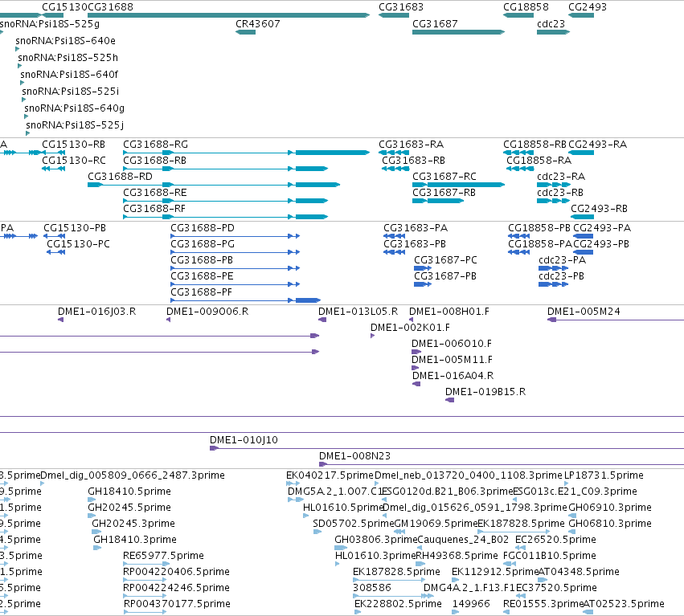Click BAC end DME1-013L05.R
Viewport: 684px width, 616px height.
pyautogui.click(x=358, y=312)
